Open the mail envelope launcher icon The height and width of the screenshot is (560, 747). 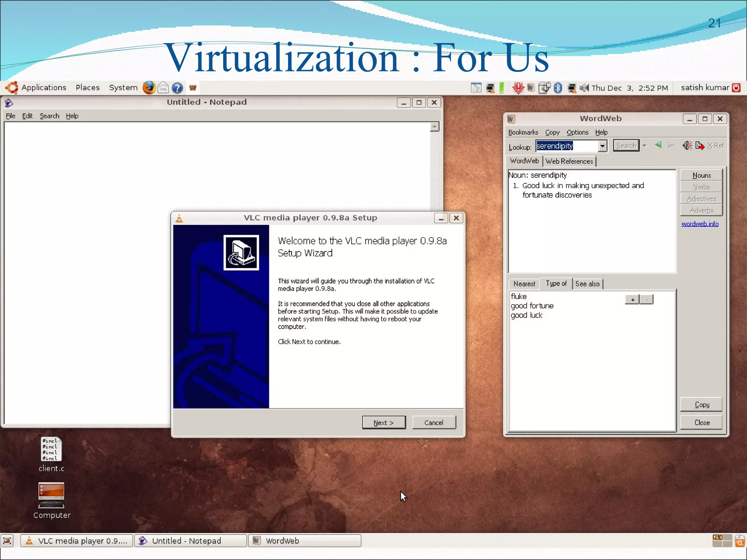pyautogui.click(x=163, y=87)
